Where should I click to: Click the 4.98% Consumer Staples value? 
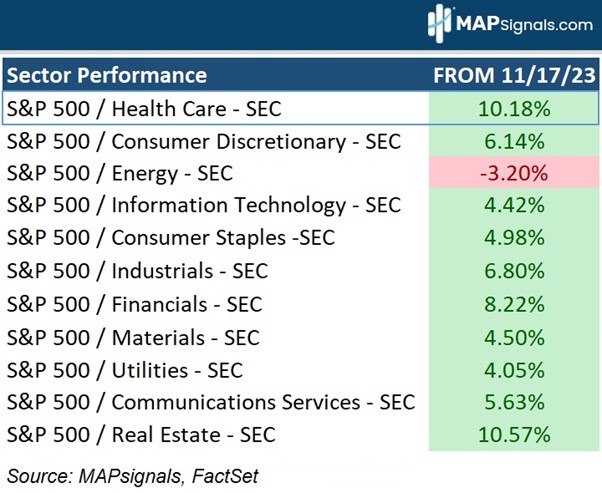pos(510,238)
